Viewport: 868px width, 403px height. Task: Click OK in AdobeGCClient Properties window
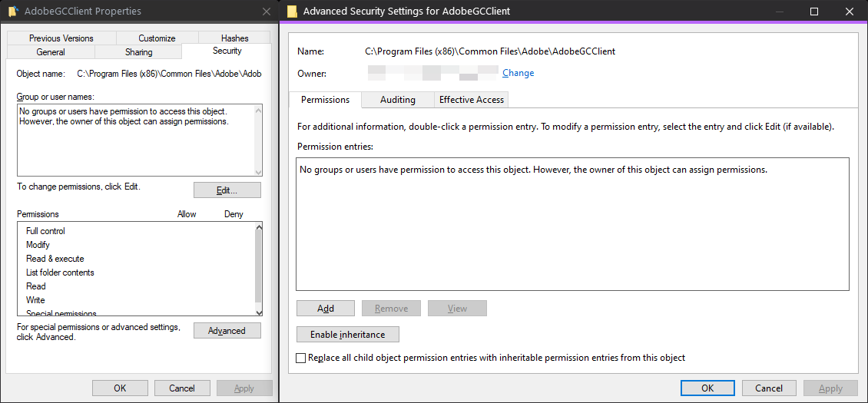click(120, 388)
